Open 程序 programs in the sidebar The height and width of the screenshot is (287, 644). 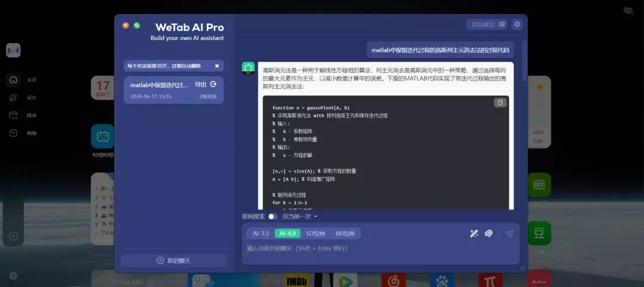click(23, 115)
